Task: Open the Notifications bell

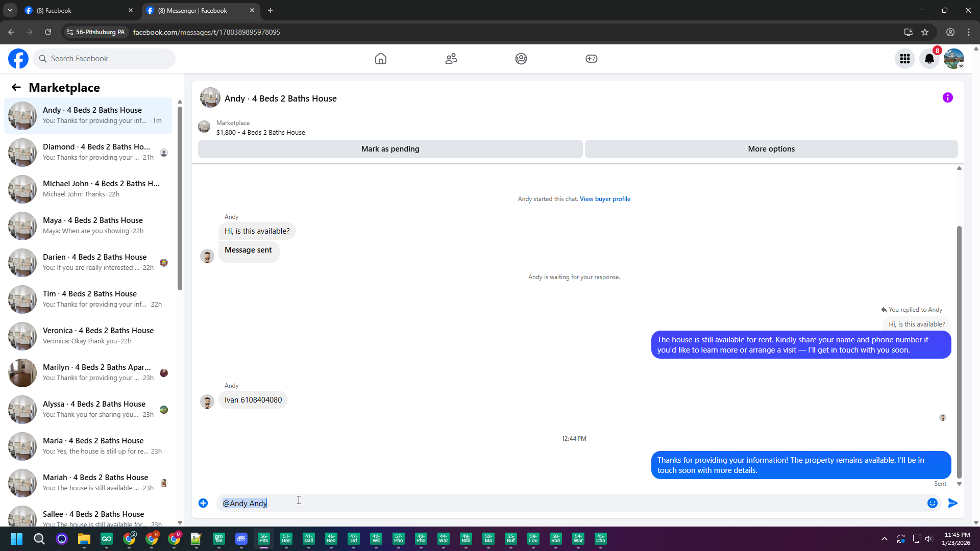Action: pos(929,59)
